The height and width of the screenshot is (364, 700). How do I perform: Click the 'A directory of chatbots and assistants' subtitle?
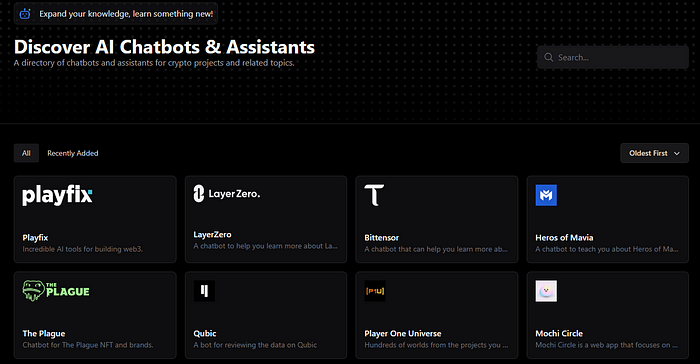(x=154, y=63)
